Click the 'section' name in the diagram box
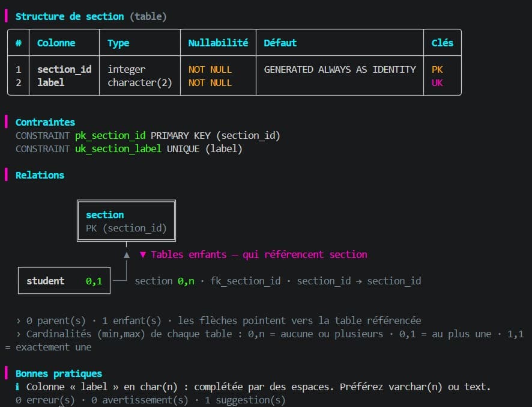This screenshot has height=407, width=532. click(105, 215)
